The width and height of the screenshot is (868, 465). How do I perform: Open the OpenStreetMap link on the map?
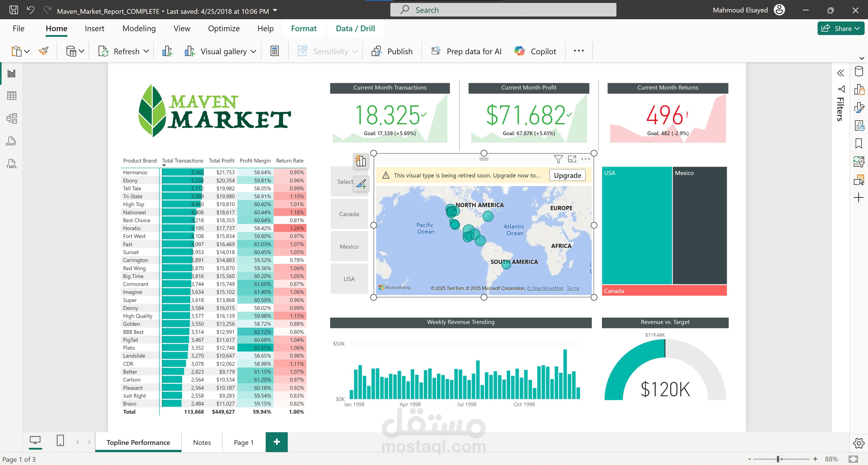click(x=545, y=288)
